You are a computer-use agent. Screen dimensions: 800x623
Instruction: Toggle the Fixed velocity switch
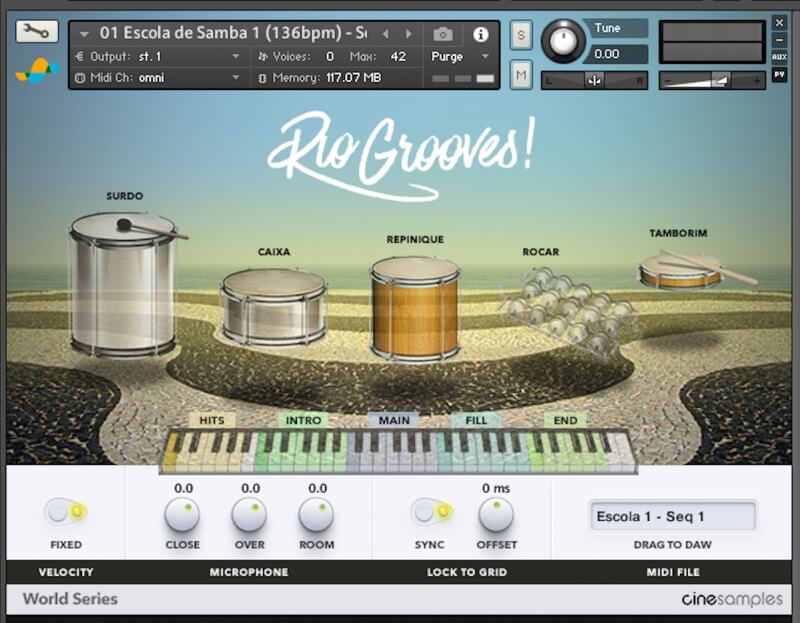[x=66, y=512]
